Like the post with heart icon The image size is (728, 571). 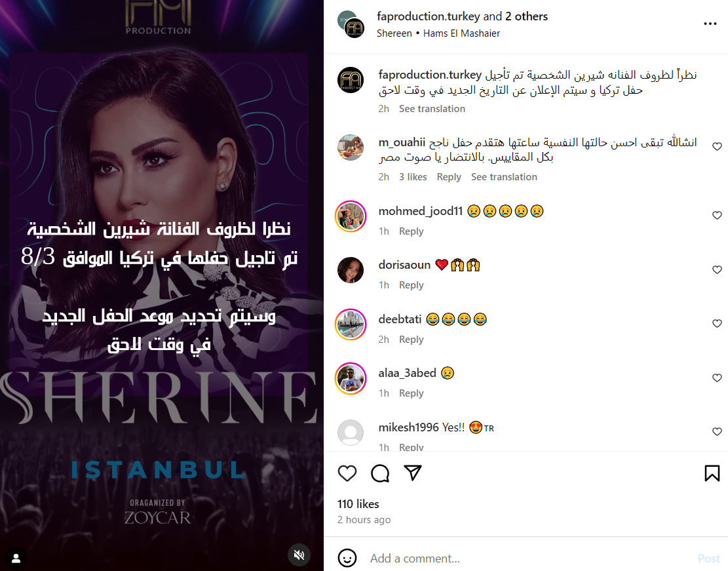coord(347,473)
